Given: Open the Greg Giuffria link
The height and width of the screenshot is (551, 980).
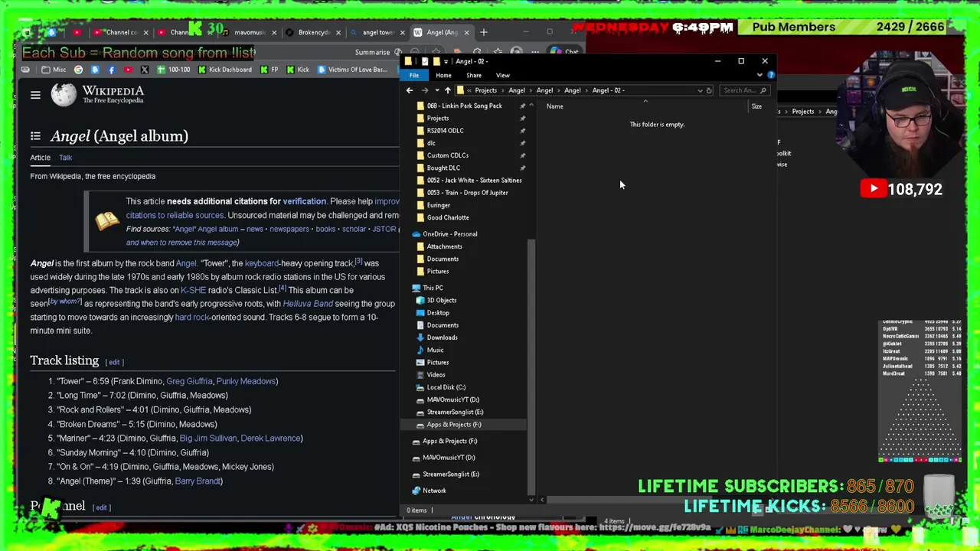Looking at the screenshot, I should click(x=189, y=381).
